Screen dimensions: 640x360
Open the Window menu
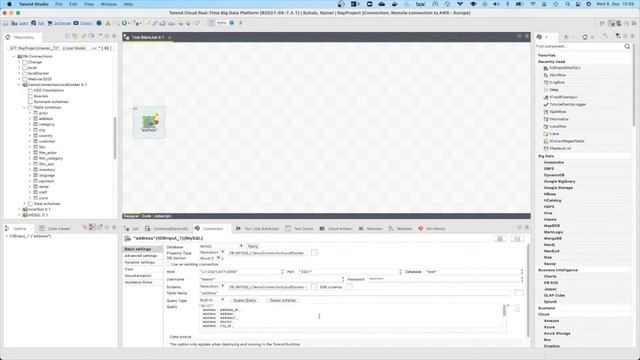point(109,4)
